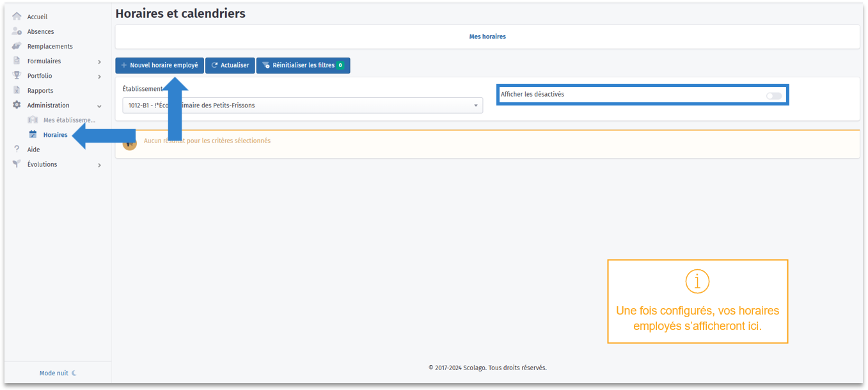The width and height of the screenshot is (868, 390).
Task: Click the filter count badge 0
Action: click(x=340, y=65)
